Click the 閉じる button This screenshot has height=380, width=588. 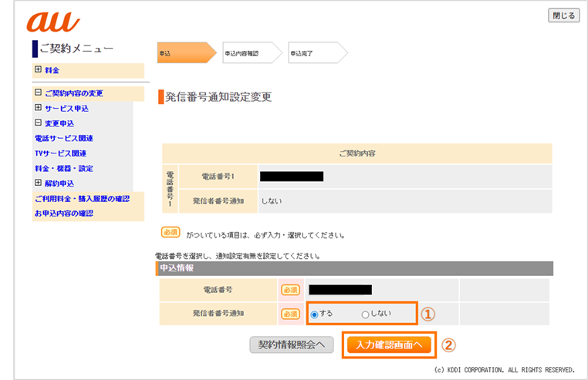[563, 15]
